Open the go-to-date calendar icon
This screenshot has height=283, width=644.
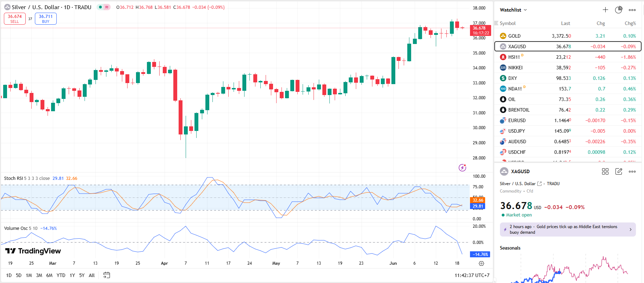click(107, 275)
